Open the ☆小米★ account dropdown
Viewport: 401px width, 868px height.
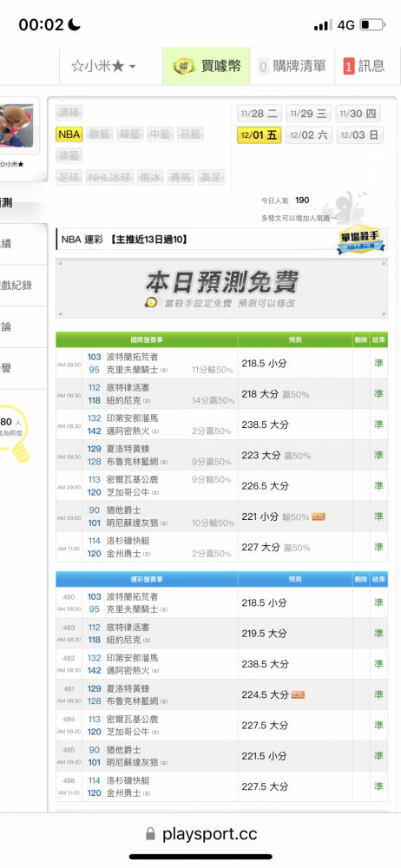pyautogui.click(x=103, y=67)
